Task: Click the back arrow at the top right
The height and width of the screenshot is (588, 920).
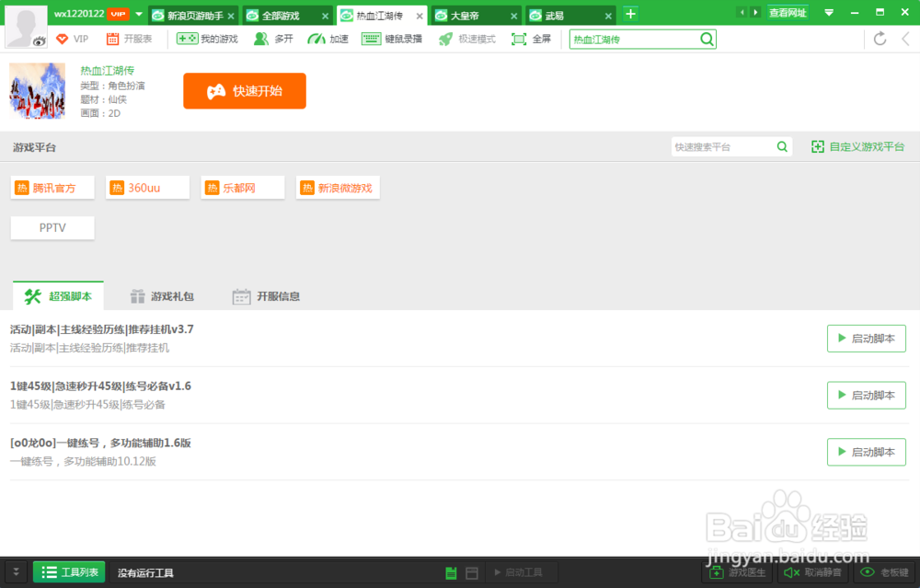Action: point(906,39)
